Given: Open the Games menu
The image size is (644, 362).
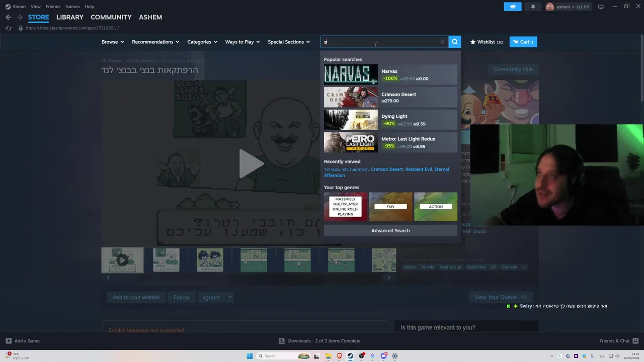Looking at the screenshot, I should [72, 7].
